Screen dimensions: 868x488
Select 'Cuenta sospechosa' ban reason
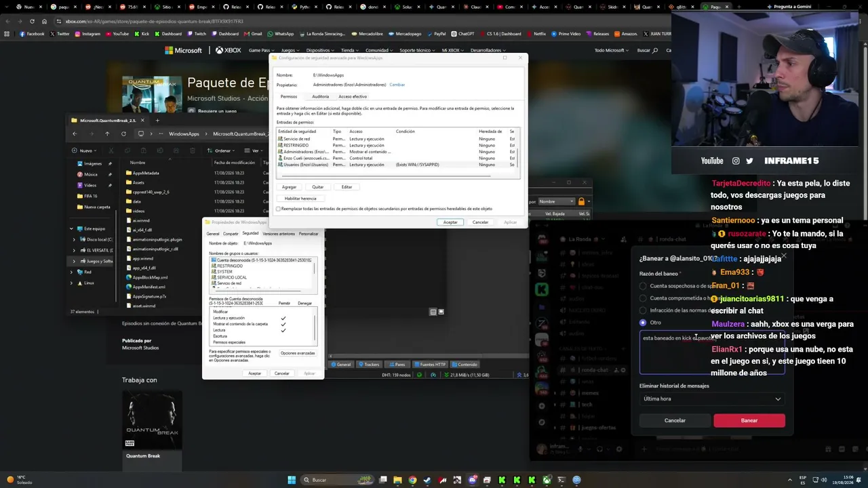[x=644, y=286]
